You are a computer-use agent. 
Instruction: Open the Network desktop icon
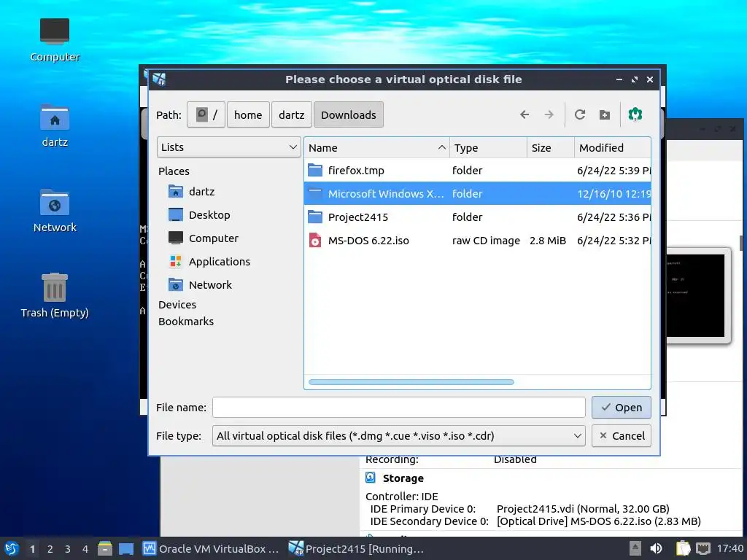tap(55, 211)
